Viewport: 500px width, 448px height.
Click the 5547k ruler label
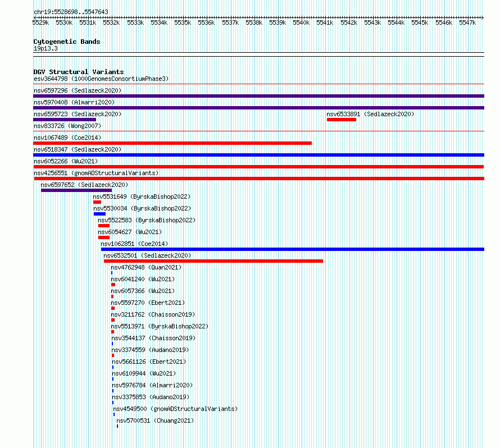click(467, 22)
